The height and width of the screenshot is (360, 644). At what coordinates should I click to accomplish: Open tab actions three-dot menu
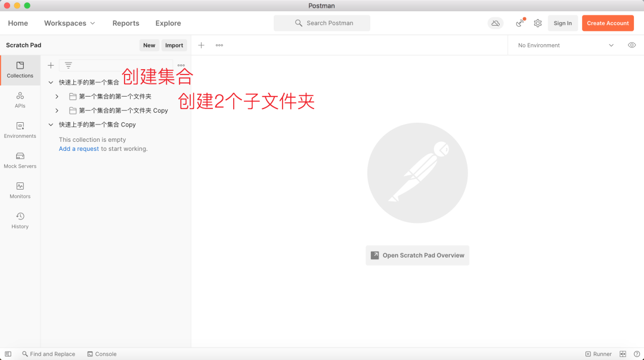click(x=219, y=45)
